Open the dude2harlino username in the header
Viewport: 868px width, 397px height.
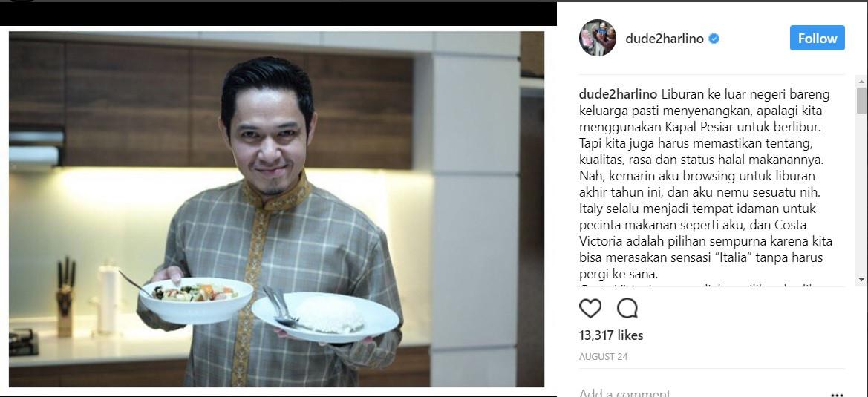pos(665,39)
